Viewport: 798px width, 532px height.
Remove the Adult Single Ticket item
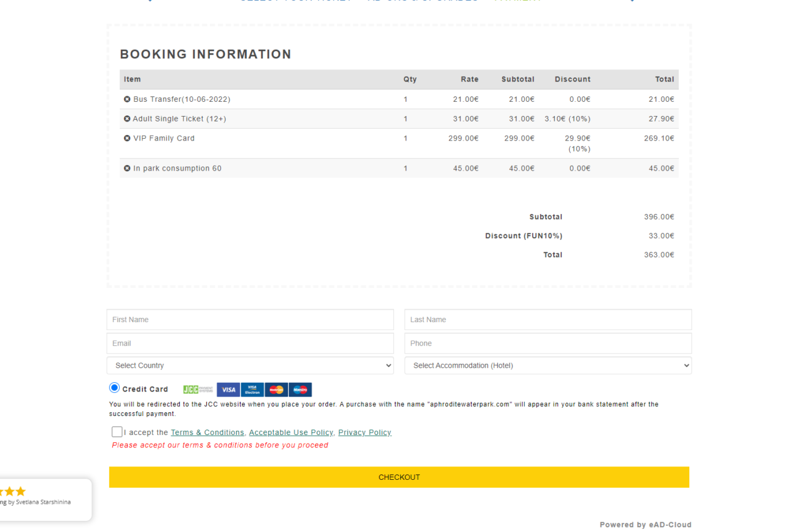(x=127, y=119)
